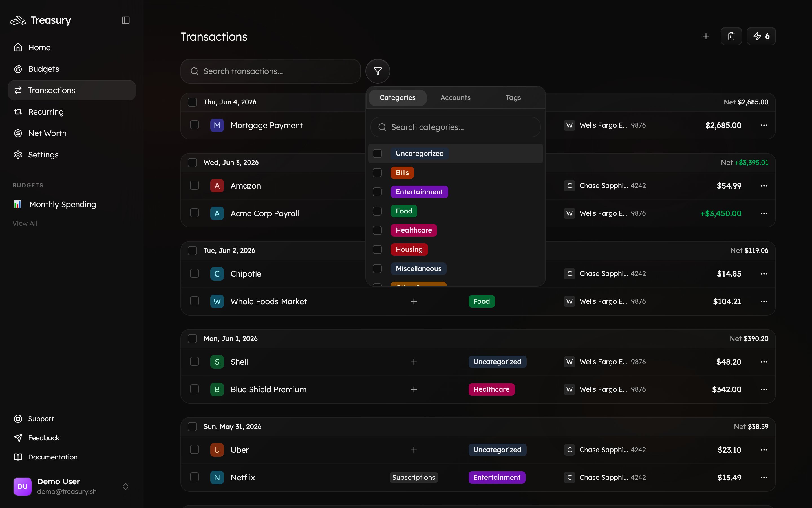Click the +$3,450.00 Acme Corp Payroll amount
The image size is (812, 508).
click(x=721, y=213)
